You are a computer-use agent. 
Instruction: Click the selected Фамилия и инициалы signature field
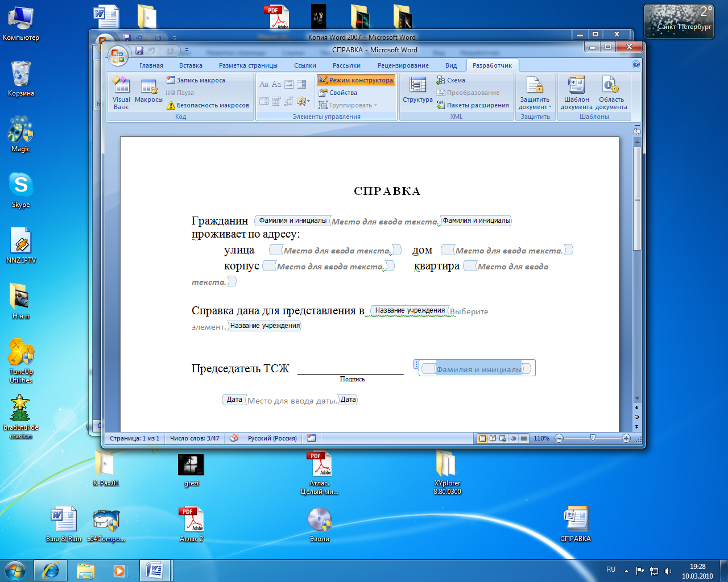coord(478,369)
